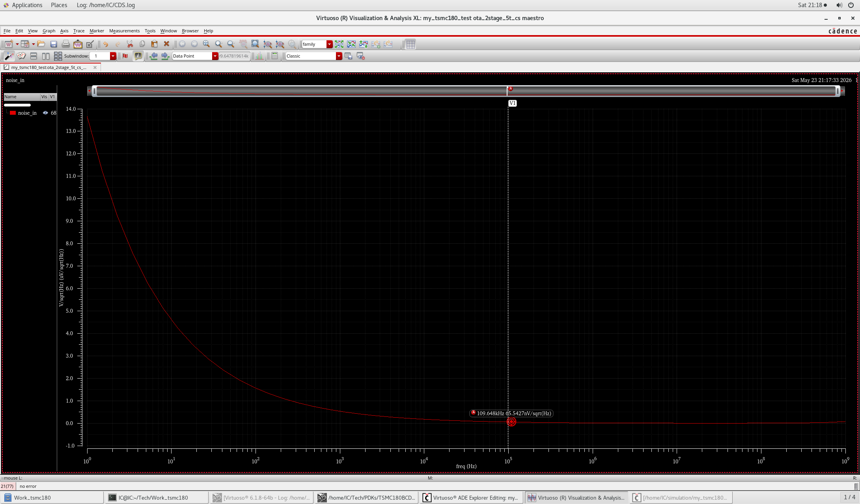The height and width of the screenshot is (504, 860).
Task: Switch to the IC@IC terminal taskbar window
Action: click(x=157, y=498)
